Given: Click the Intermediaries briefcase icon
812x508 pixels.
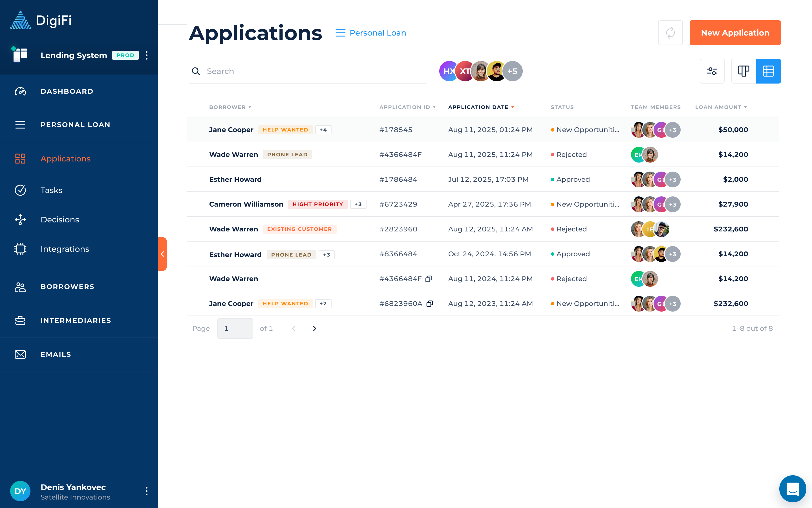Looking at the screenshot, I should 20,321.
